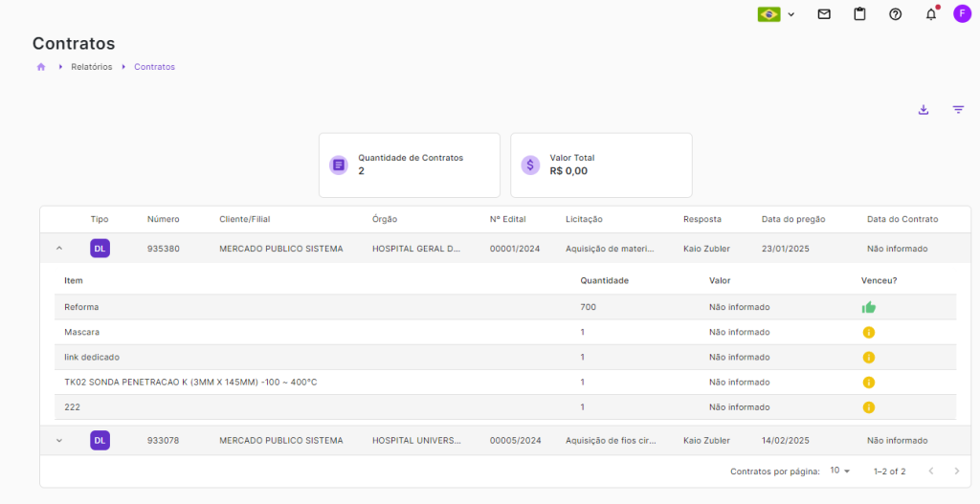
Task: Collapse the expanded contract 935380 row
Action: pyautogui.click(x=59, y=249)
